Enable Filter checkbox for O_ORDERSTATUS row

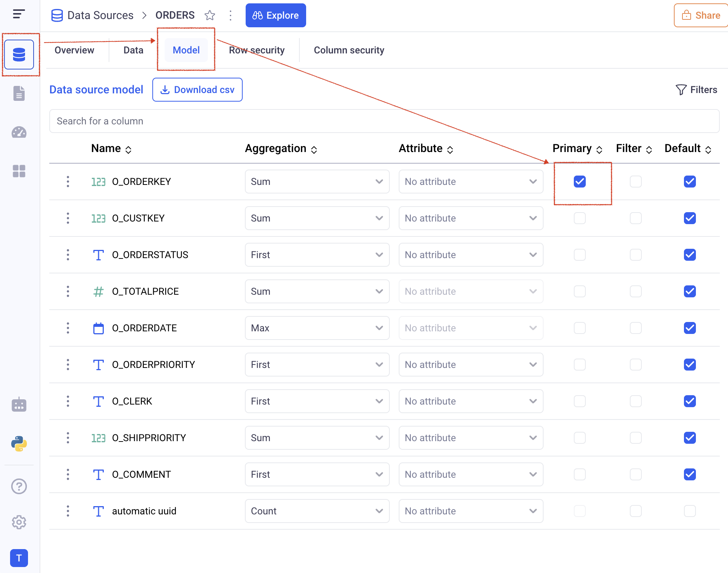pos(635,255)
